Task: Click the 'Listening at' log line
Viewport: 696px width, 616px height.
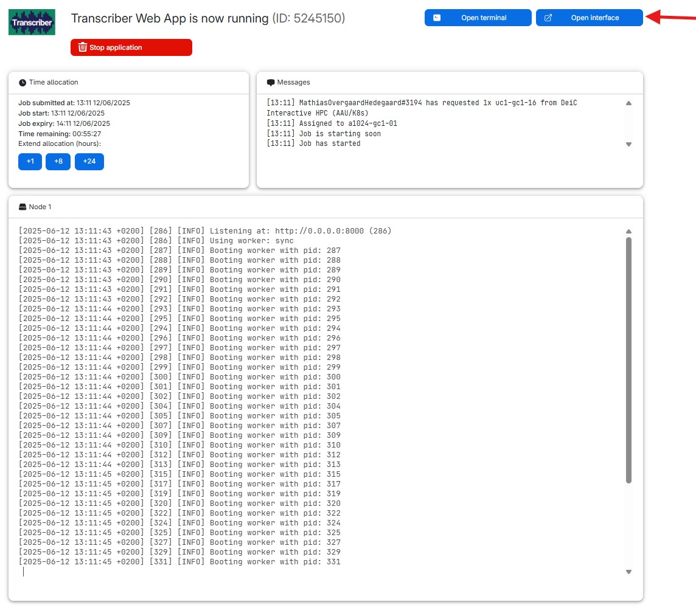Action: [x=205, y=231]
